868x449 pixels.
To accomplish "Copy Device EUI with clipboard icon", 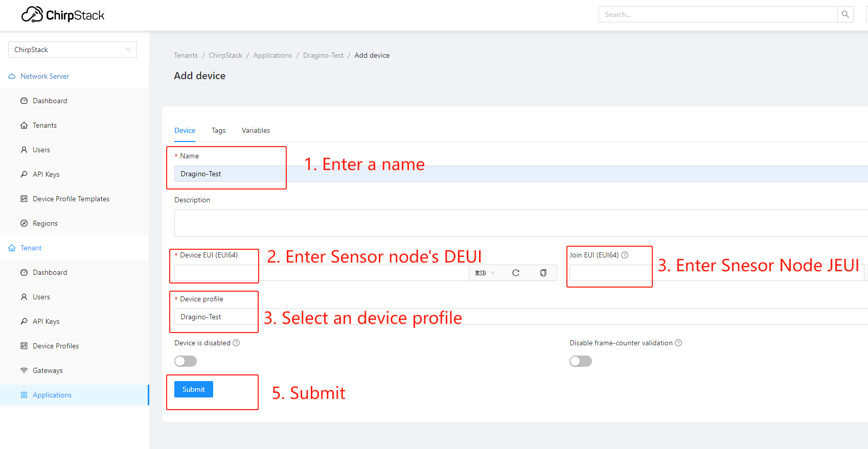I will pyautogui.click(x=543, y=273).
